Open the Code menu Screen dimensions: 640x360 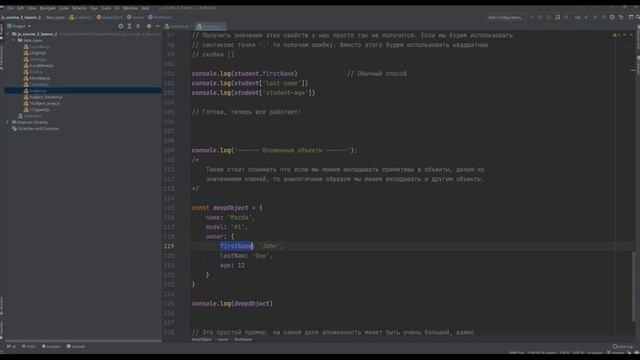coord(64,8)
